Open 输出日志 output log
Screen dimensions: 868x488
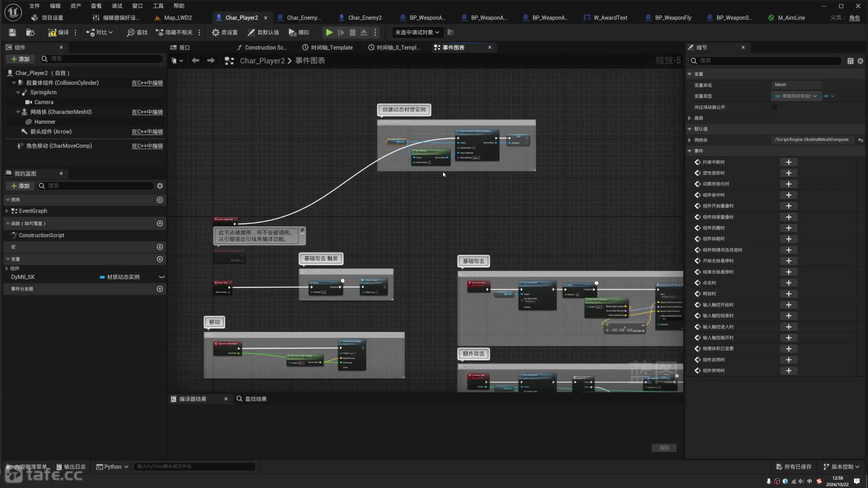[x=71, y=467]
